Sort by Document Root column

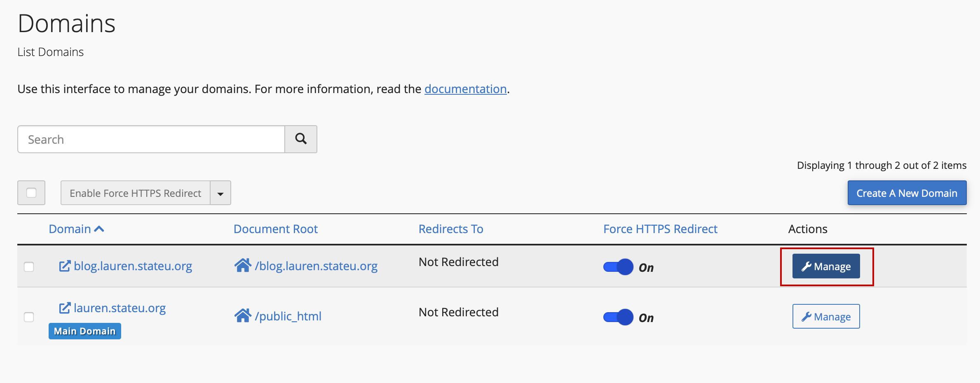[x=276, y=229]
